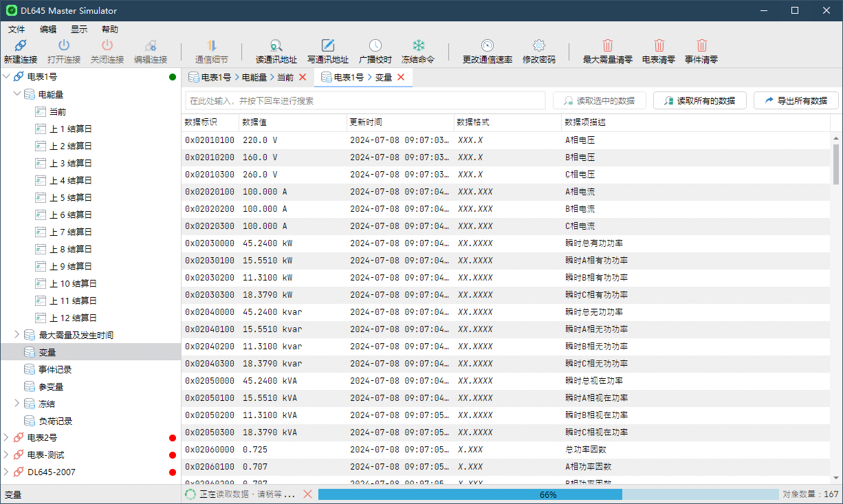Screen dimensions: 843x504
Task: Open the 帮助 menu
Action: (110, 30)
